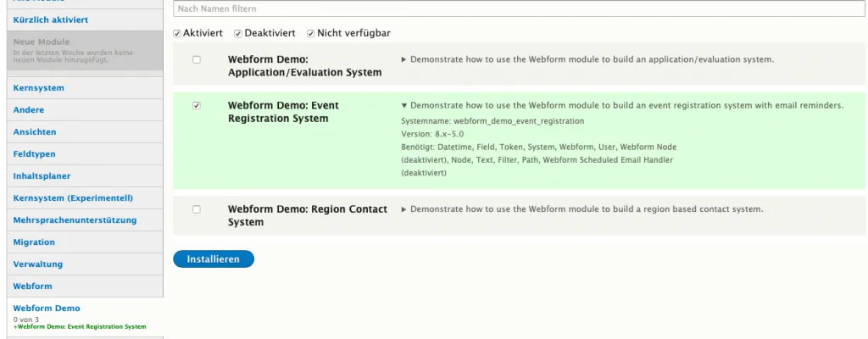Click the Webform Demo: Application/Evaluation System title
The height and width of the screenshot is (339, 868).
[x=304, y=66]
